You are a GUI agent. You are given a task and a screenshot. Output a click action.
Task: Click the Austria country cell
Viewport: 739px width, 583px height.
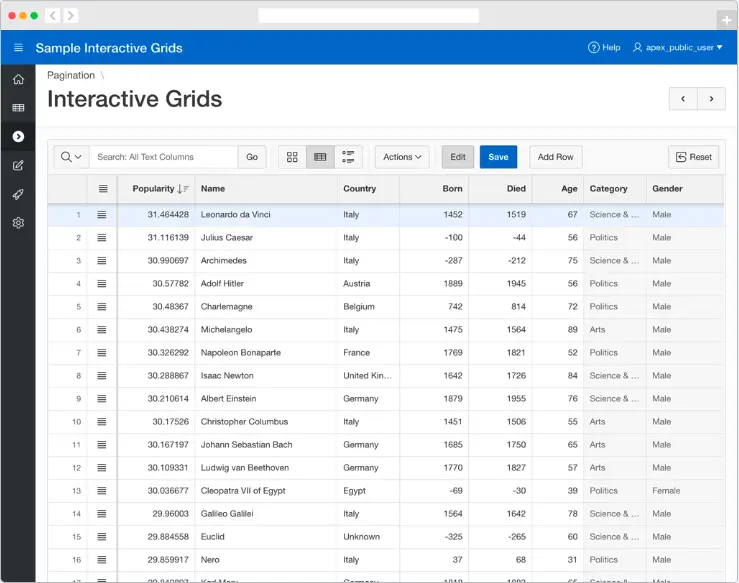click(368, 284)
